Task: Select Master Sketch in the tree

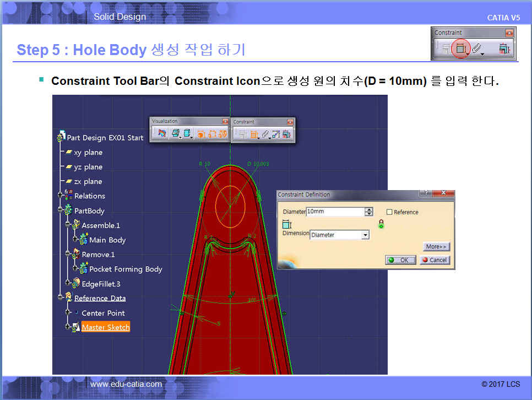Action: click(x=106, y=327)
